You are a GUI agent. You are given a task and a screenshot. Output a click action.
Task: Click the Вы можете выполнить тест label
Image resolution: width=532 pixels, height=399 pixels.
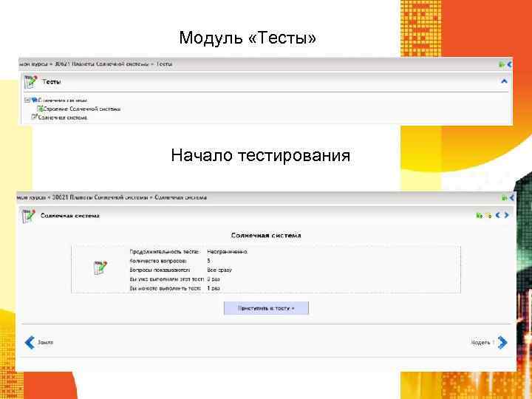(x=166, y=288)
